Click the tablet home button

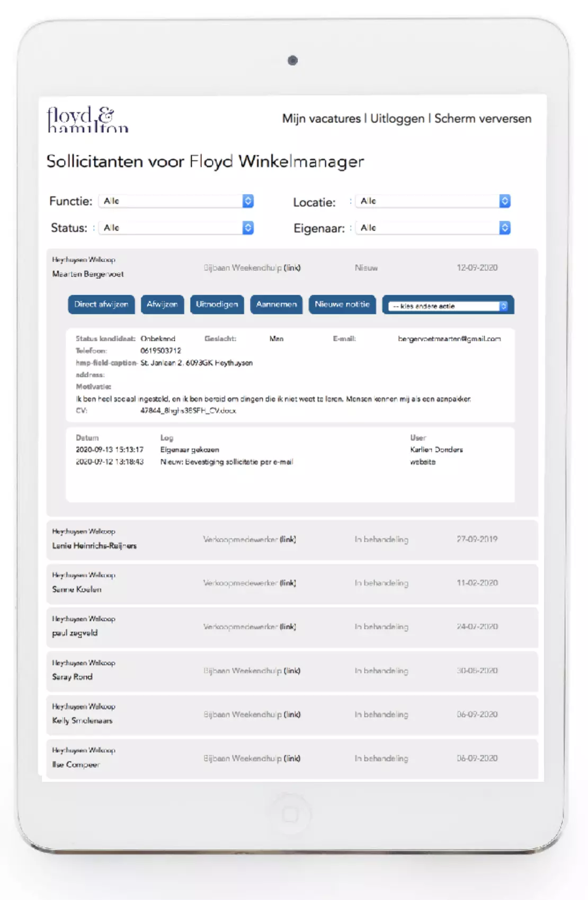point(290,814)
